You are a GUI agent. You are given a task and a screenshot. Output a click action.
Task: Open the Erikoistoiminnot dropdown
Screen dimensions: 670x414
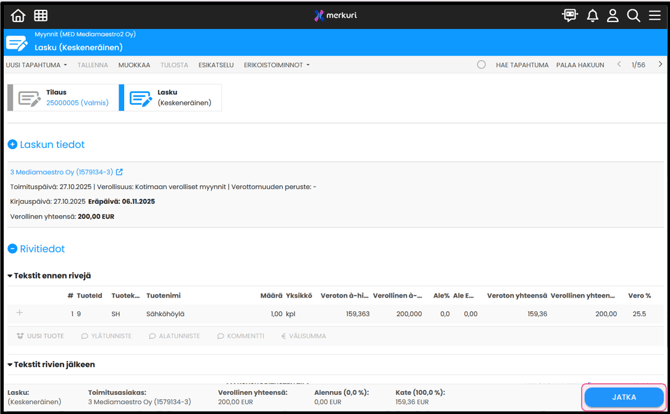point(276,65)
